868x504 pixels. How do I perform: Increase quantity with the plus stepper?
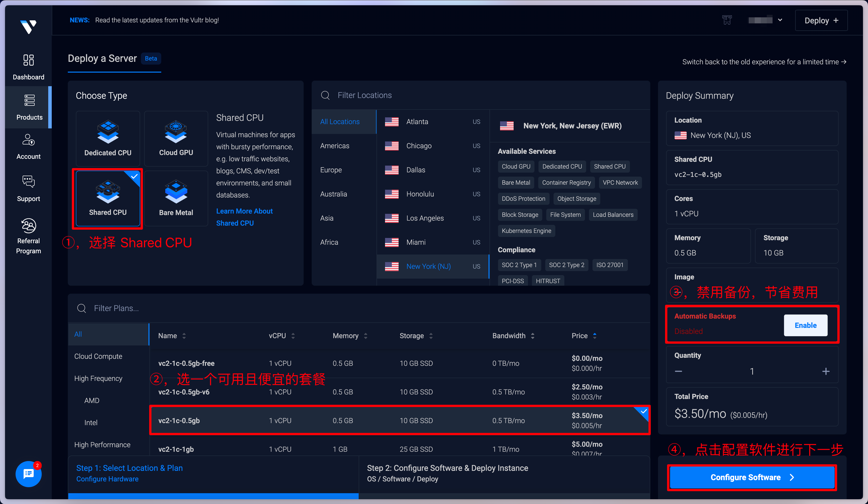pyautogui.click(x=826, y=371)
